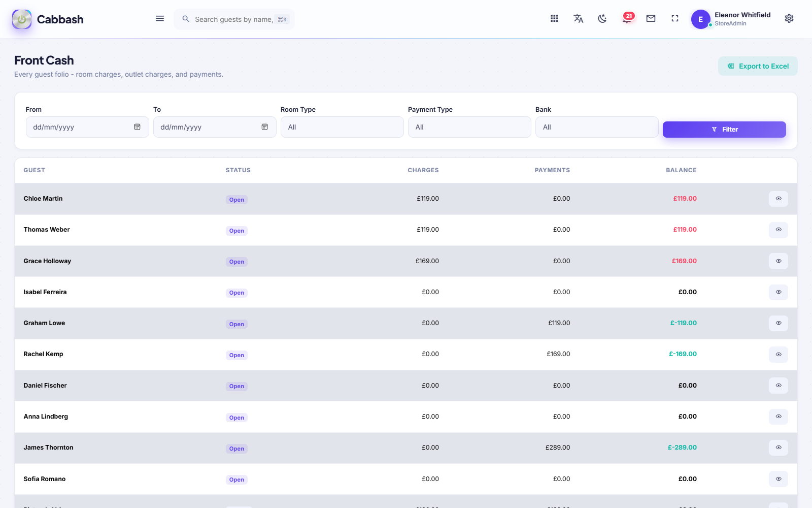The image size is (812, 508).
Task: Open the apps grid icon
Action: pyautogui.click(x=554, y=19)
